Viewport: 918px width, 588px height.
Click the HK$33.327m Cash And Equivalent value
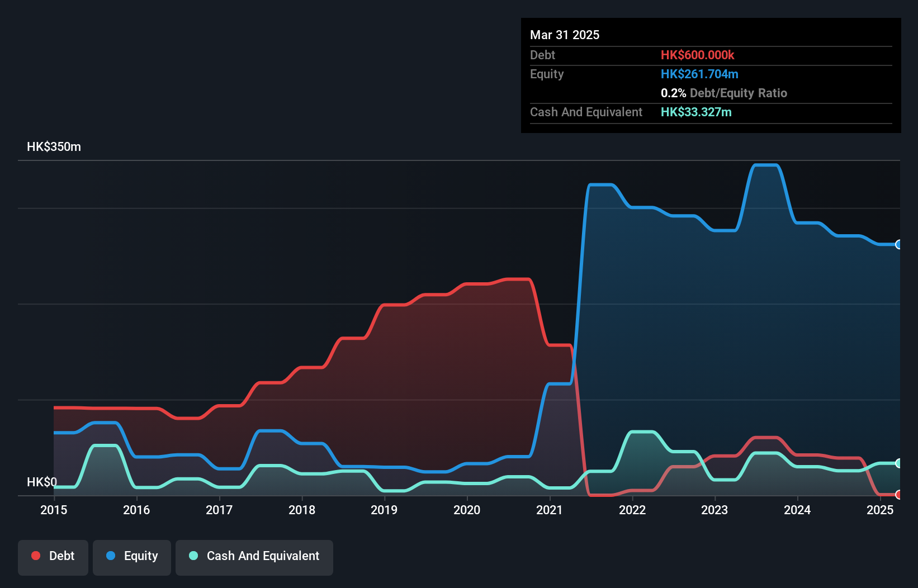(x=696, y=112)
